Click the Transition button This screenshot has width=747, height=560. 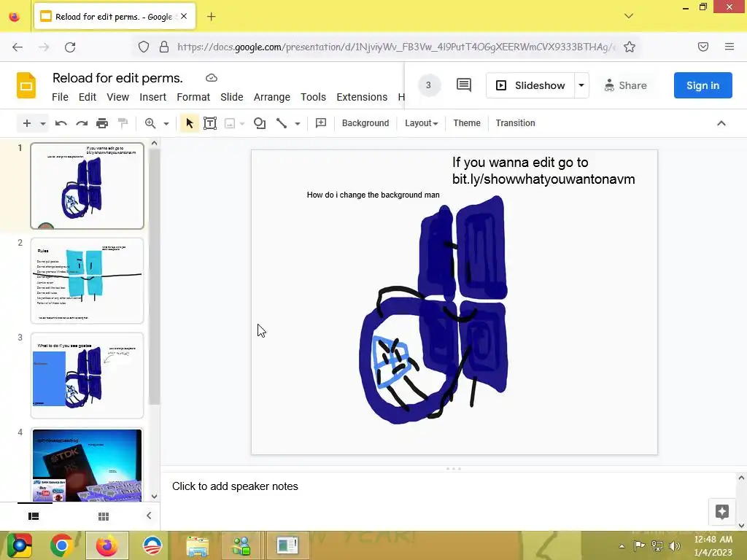[515, 122]
